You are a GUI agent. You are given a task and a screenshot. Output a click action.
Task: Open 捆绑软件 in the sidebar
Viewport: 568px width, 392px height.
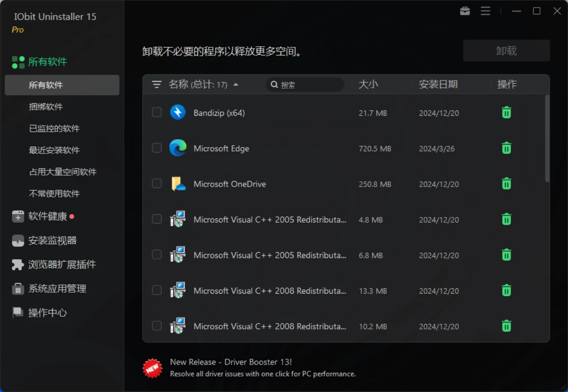46,107
